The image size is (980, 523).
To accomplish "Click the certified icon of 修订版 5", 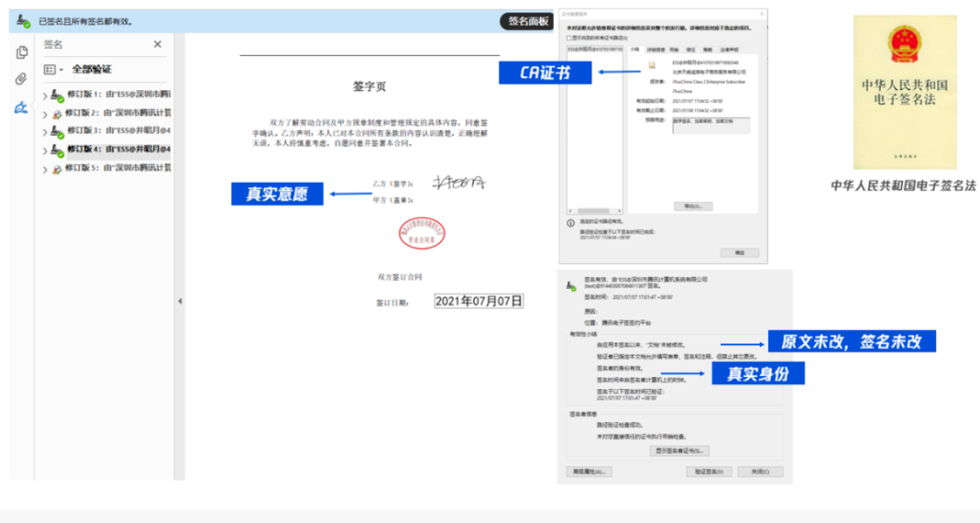I will click(57, 169).
